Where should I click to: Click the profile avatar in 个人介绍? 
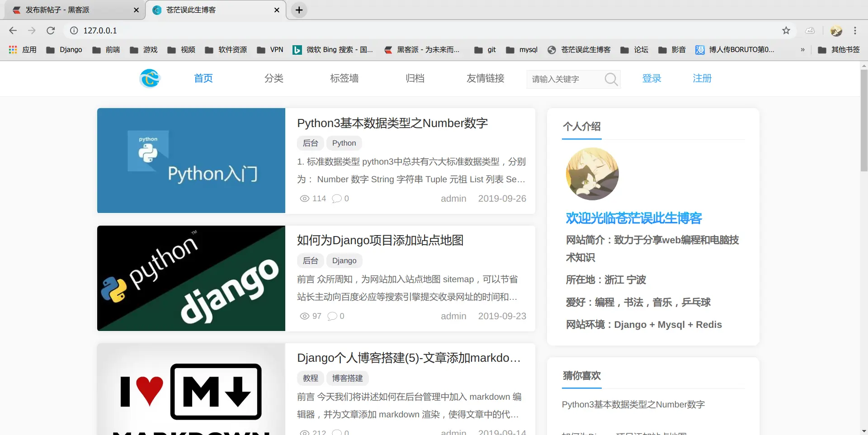click(x=592, y=174)
